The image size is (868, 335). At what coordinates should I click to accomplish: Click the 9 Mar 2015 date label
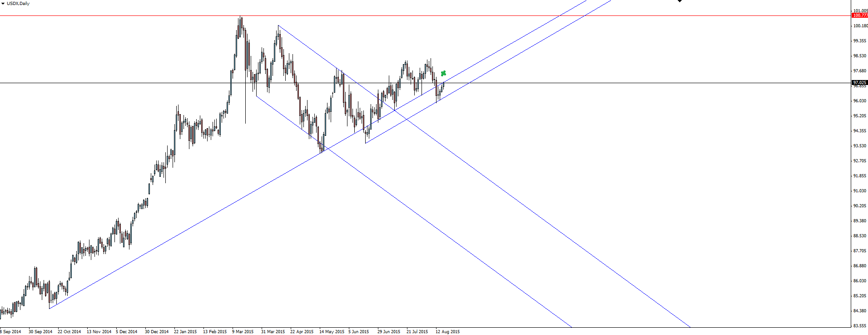[x=243, y=332]
